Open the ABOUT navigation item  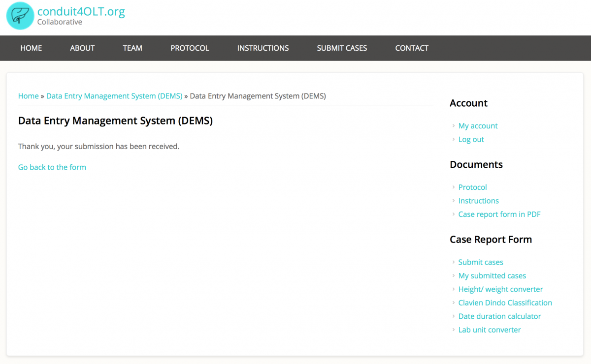point(82,48)
